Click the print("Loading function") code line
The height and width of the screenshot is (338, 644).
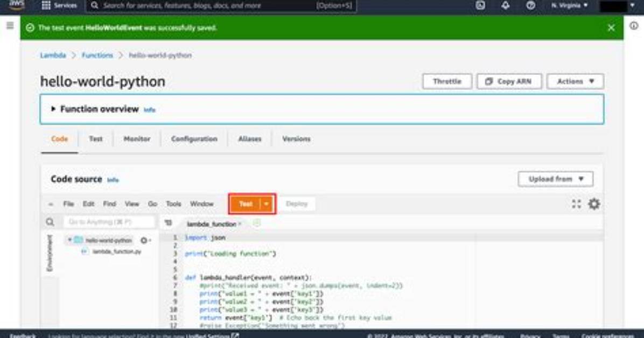pyautogui.click(x=230, y=253)
